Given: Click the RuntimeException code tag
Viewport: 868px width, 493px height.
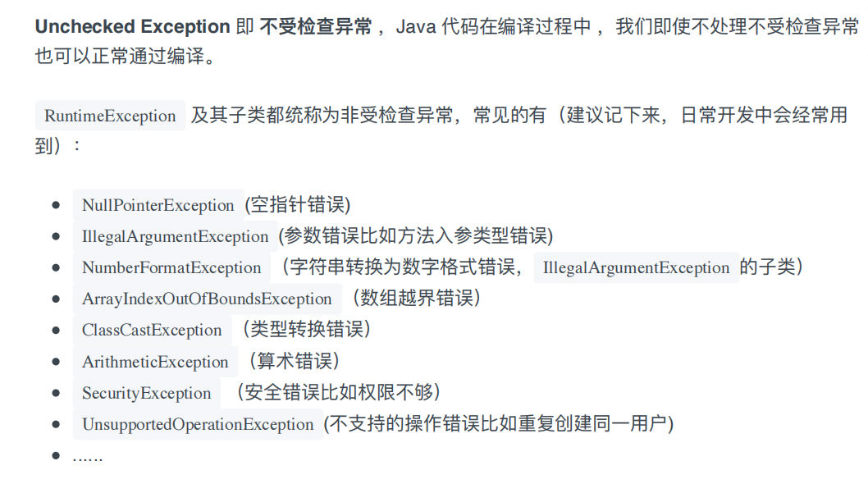Looking at the screenshot, I should (110, 116).
